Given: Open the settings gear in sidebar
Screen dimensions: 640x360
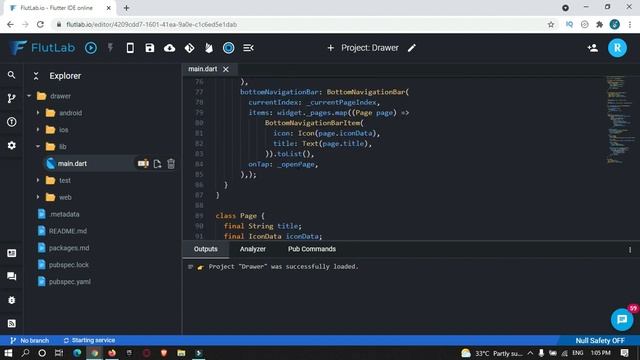Looking at the screenshot, I should pyautogui.click(x=11, y=145).
